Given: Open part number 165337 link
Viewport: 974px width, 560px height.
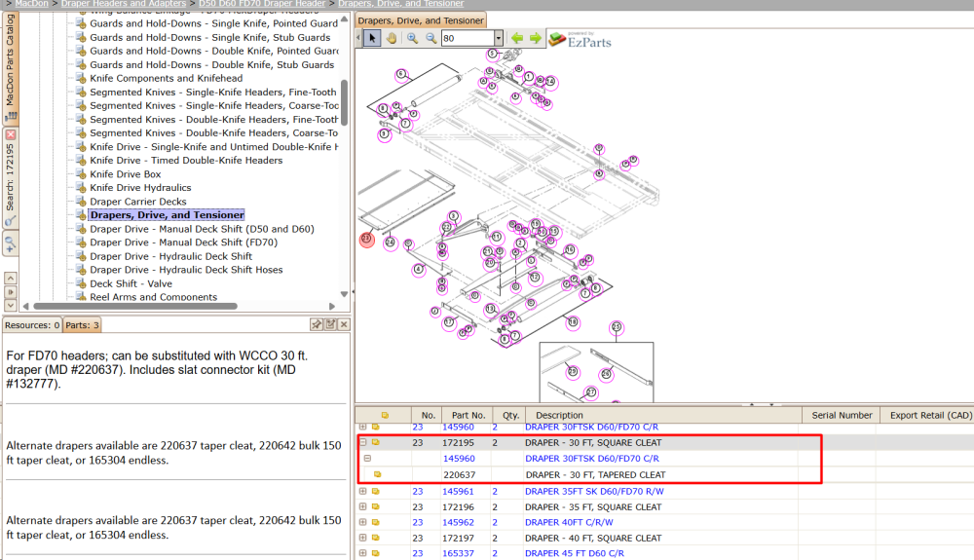Looking at the screenshot, I should 458,553.
